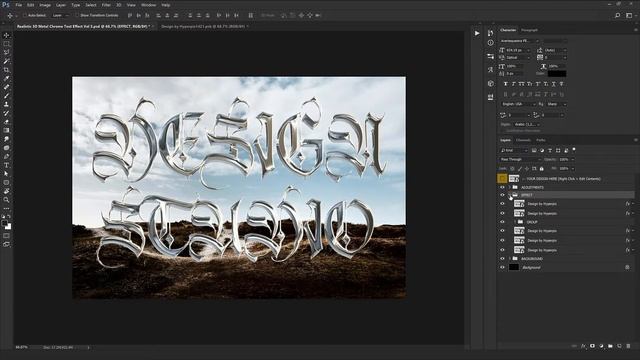Click the Underline style icon

click(553, 84)
